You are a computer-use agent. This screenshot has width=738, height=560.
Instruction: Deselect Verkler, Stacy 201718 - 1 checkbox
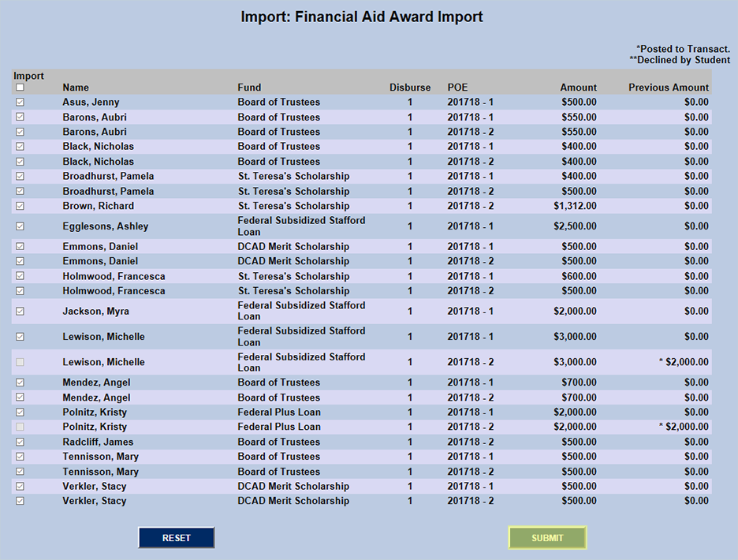(20, 486)
